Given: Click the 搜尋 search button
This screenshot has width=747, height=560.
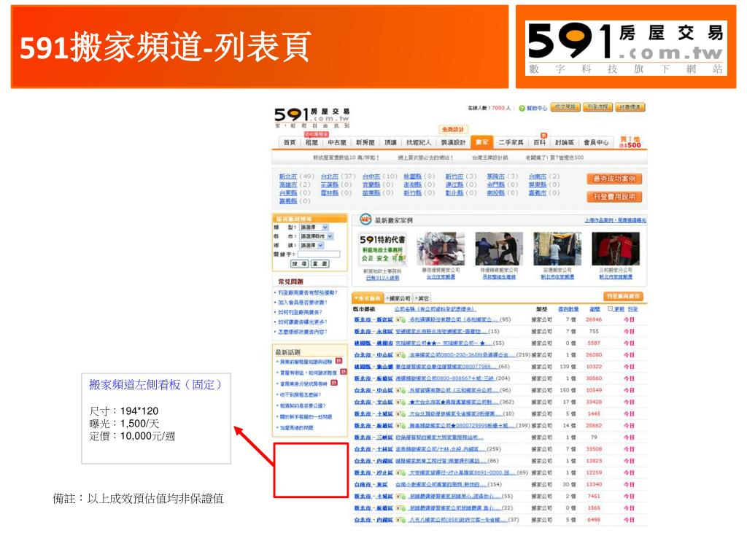Looking at the screenshot, I should point(300,264).
